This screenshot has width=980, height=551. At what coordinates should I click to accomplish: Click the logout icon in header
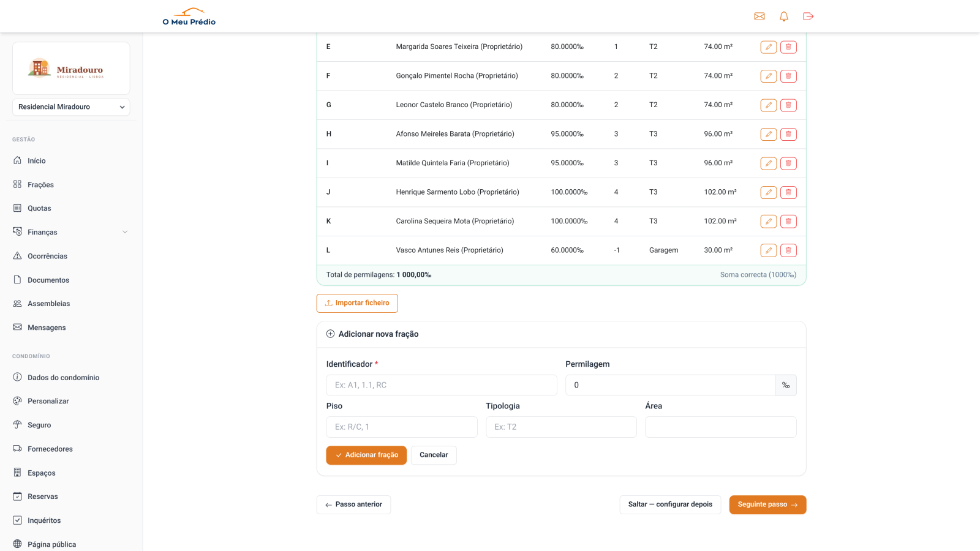click(809, 17)
